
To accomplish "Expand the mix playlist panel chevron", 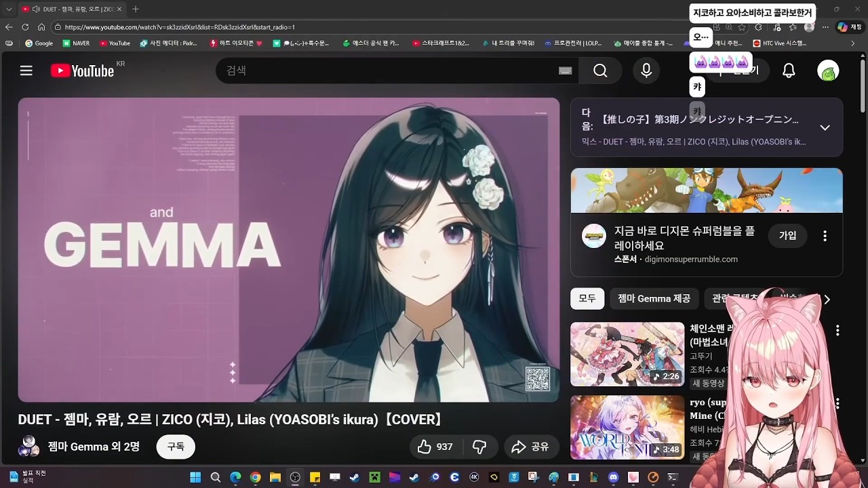I will [825, 127].
